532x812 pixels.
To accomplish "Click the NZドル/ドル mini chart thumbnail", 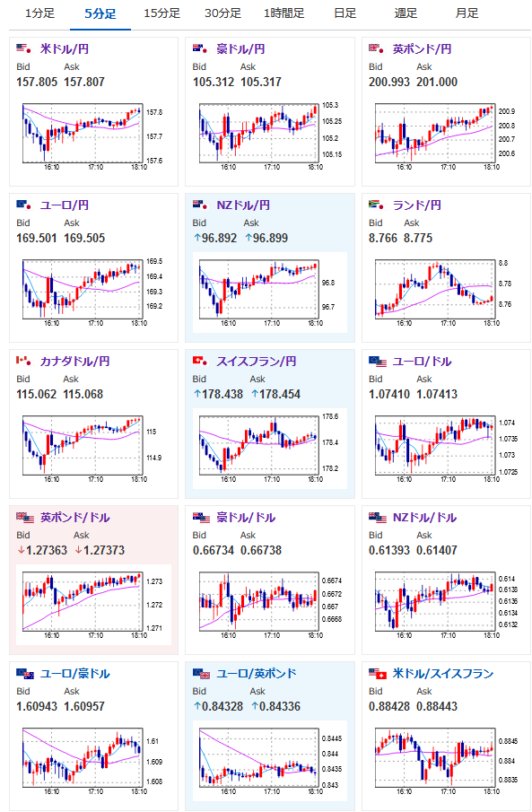I will click(x=438, y=605).
